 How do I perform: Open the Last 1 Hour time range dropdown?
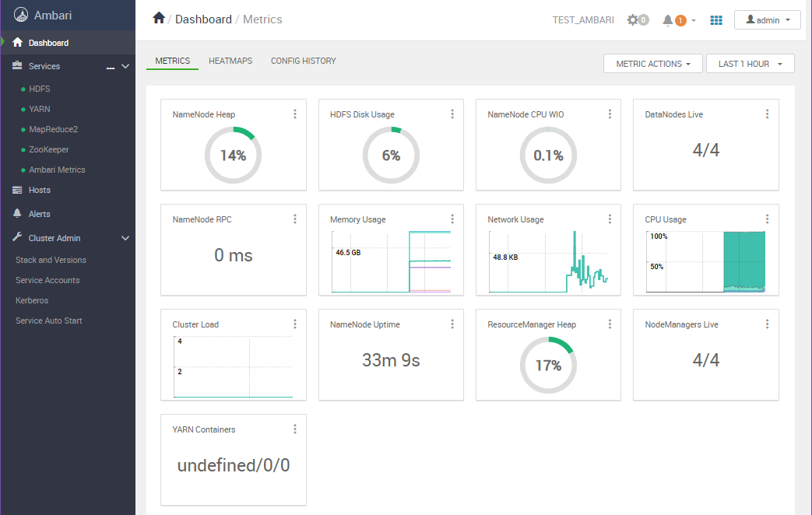[750, 64]
